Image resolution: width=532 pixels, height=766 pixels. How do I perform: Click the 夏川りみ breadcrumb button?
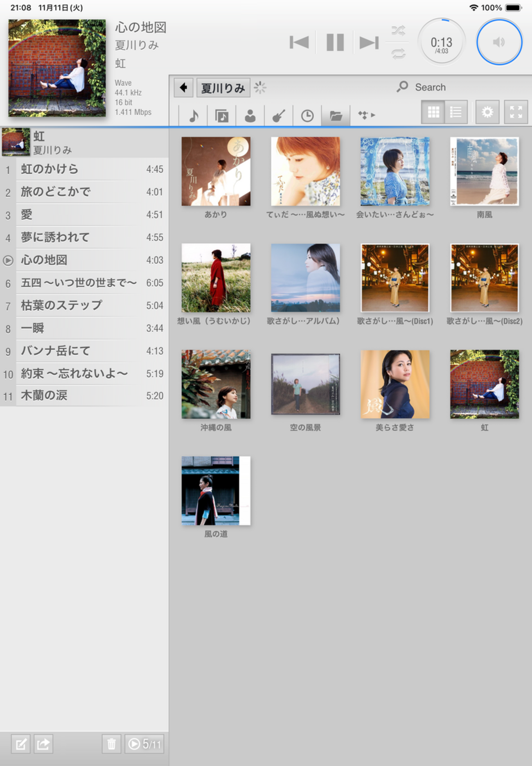click(223, 88)
